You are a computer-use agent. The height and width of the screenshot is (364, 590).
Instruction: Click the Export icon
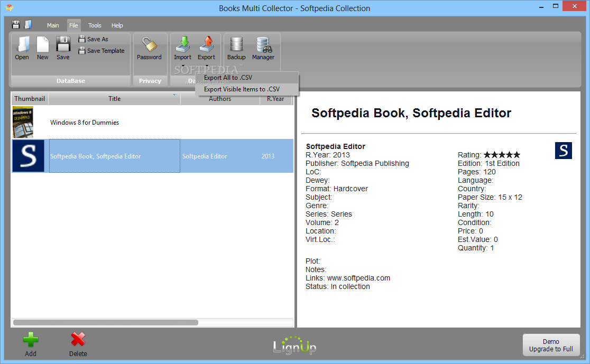coord(207,48)
